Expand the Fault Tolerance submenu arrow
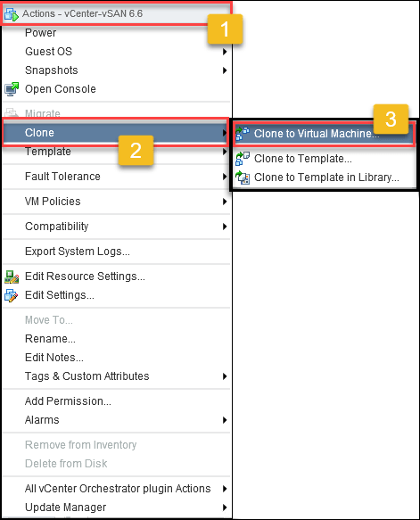420x520 pixels. tap(225, 177)
